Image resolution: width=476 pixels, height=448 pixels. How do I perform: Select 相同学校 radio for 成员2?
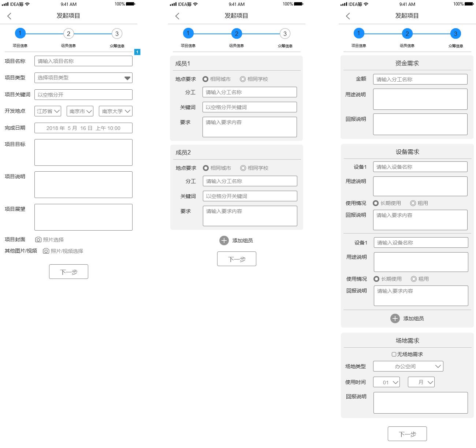tap(243, 168)
